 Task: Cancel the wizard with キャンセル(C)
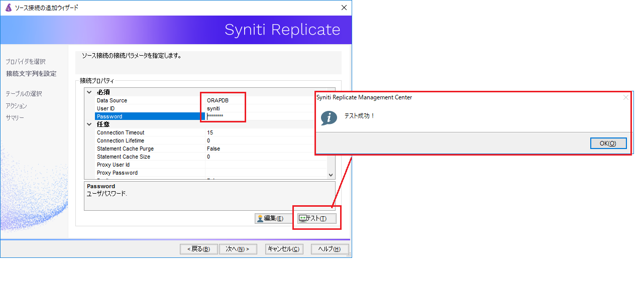[x=284, y=249]
